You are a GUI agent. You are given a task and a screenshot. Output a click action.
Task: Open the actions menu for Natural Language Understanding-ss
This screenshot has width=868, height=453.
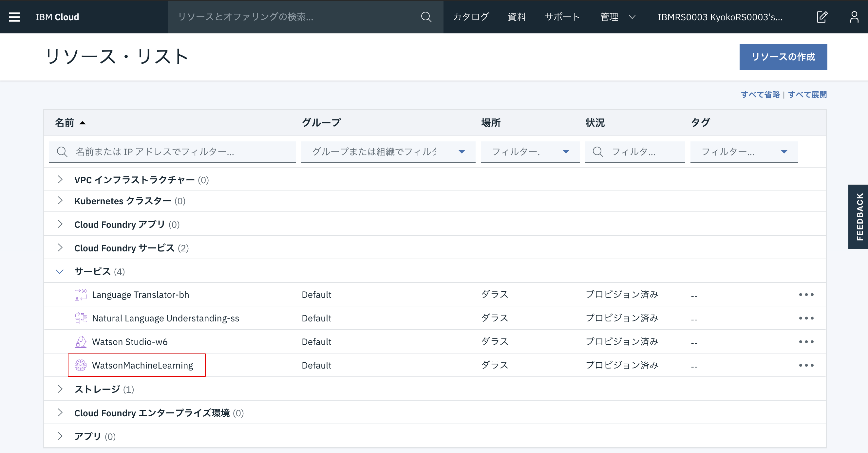pyautogui.click(x=806, y=318)
